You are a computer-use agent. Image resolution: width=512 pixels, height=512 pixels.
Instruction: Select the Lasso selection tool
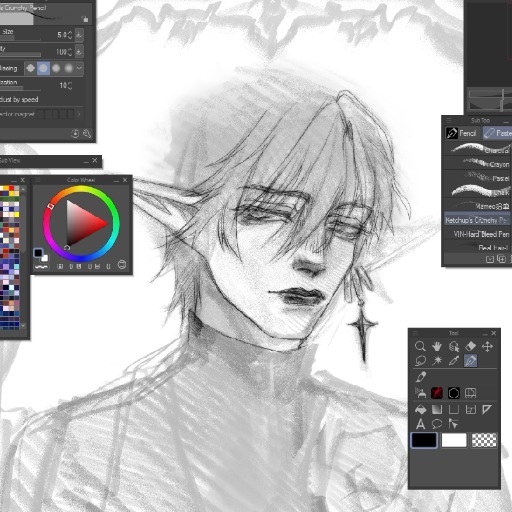[420, 361]
